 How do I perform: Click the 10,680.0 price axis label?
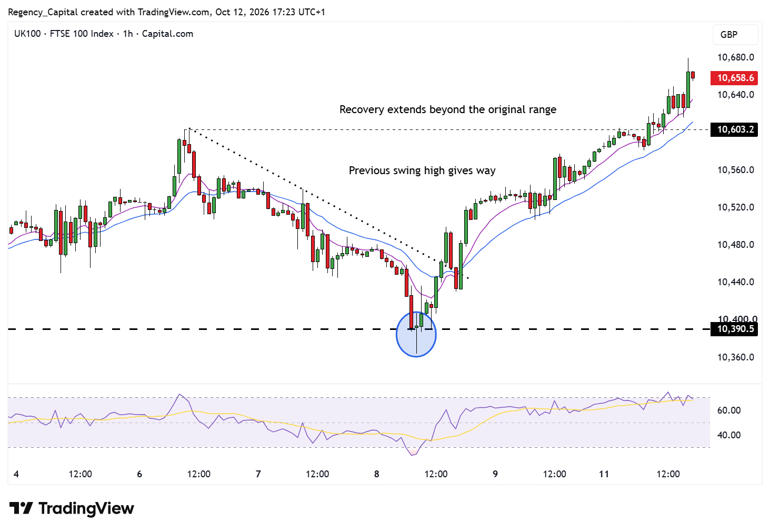click(x=735, y=57)
